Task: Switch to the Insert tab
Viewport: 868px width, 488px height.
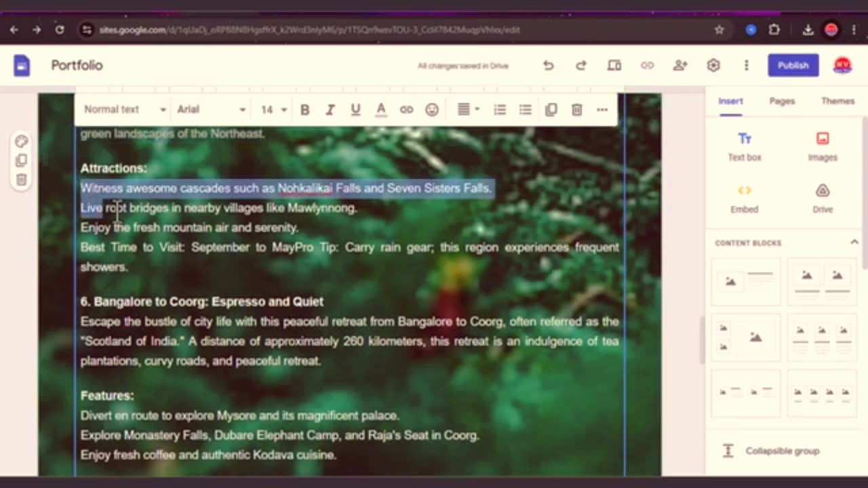Action: point(730,101)
